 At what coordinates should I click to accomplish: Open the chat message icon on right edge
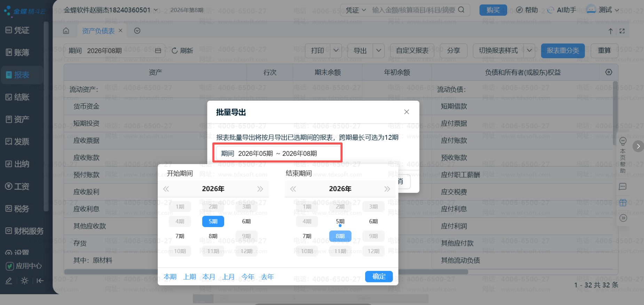(x=623, y=187)
